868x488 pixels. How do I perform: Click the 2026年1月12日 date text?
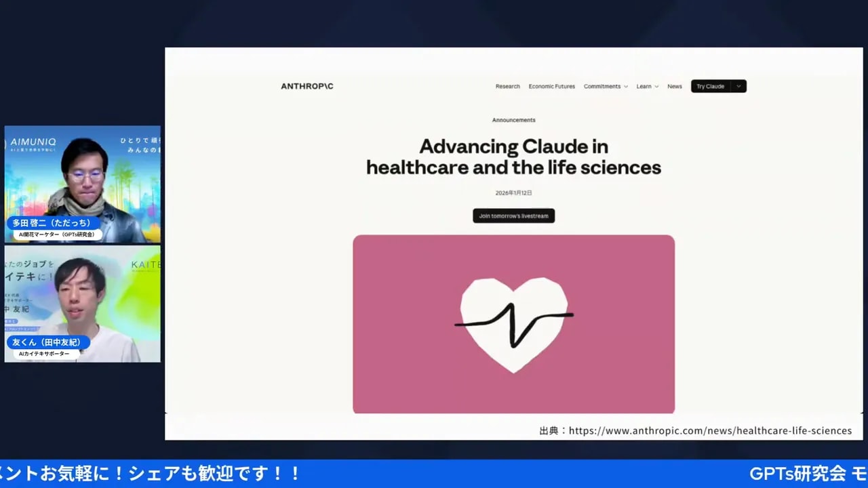coord(513,192)
